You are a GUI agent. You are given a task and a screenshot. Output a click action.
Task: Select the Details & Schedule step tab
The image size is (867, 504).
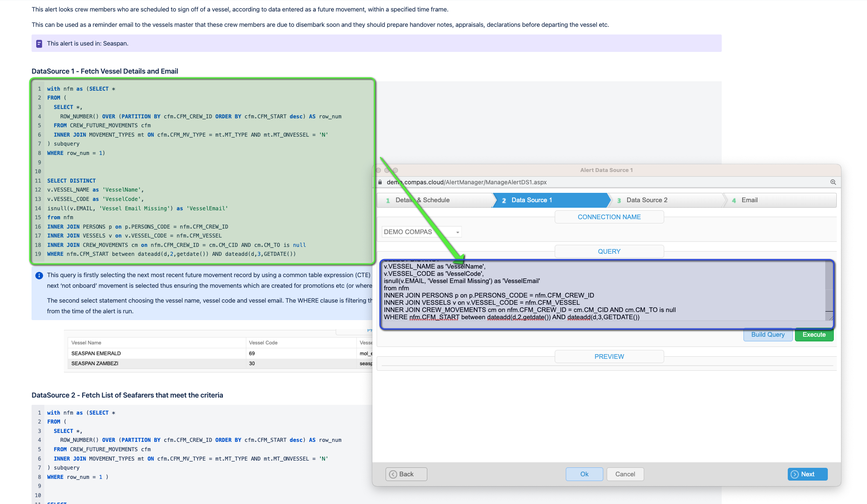click(434, 200)
